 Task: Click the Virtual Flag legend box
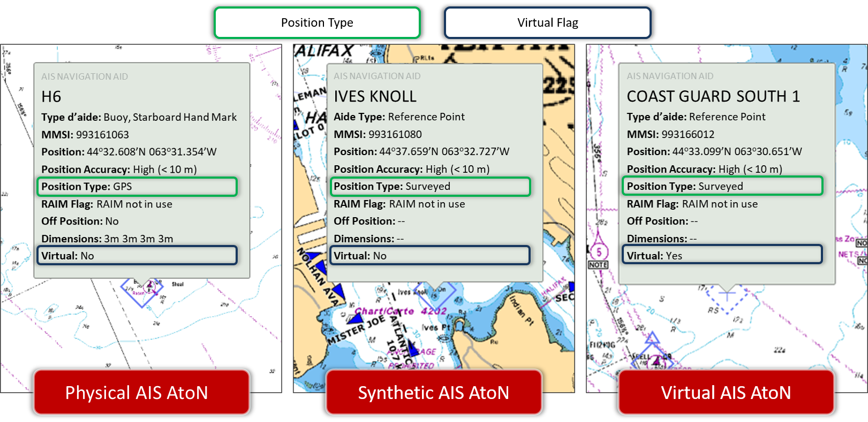coord(547,22)
